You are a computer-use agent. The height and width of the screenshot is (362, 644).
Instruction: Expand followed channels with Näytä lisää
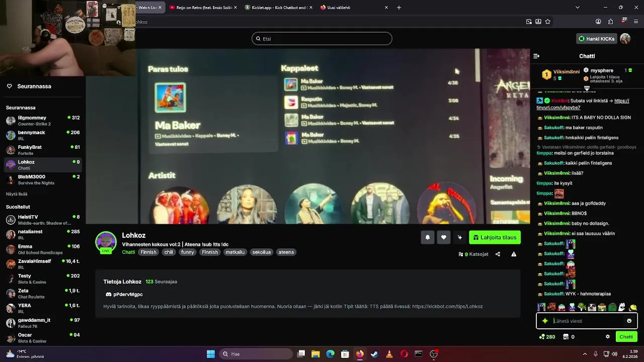pos(17,194)
